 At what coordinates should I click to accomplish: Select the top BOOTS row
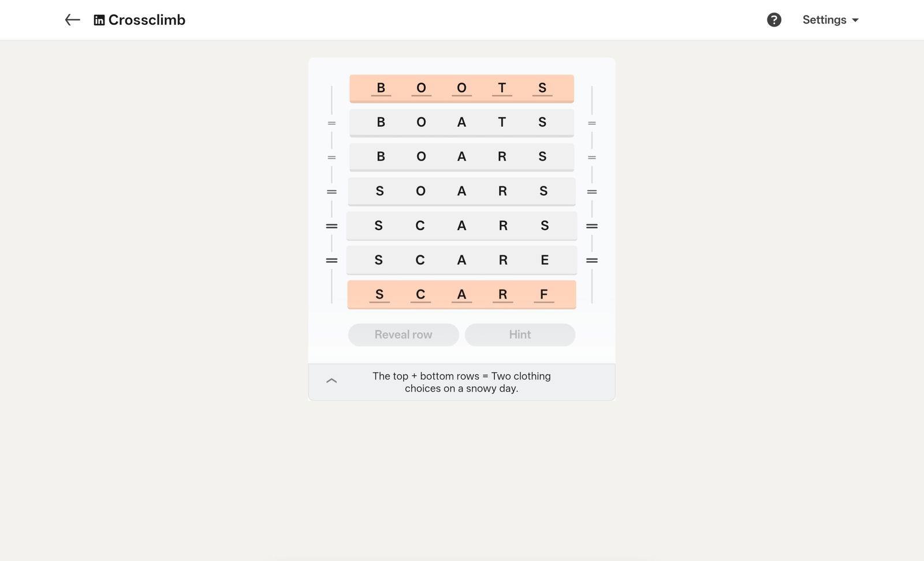461,88
